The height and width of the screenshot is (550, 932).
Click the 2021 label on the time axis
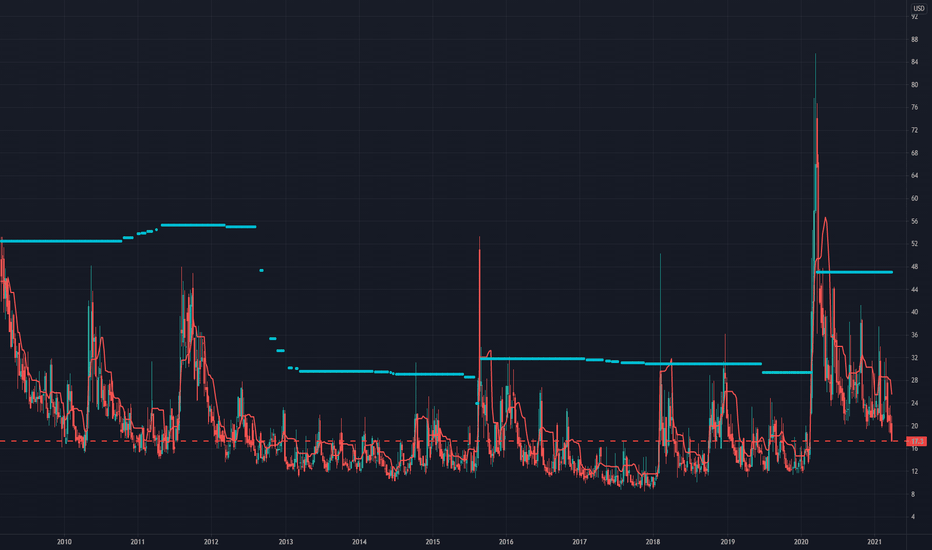[x=874, y=542]
